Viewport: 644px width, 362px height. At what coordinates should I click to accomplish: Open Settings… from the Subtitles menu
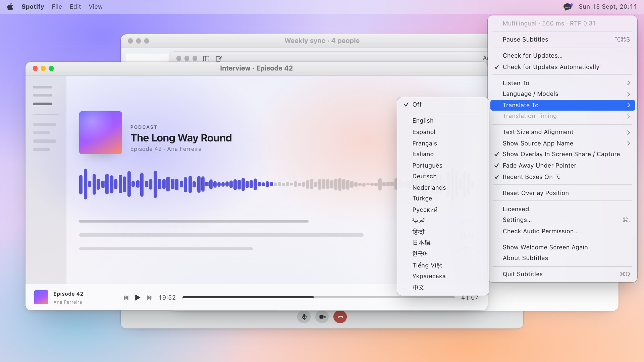[563, 220]
